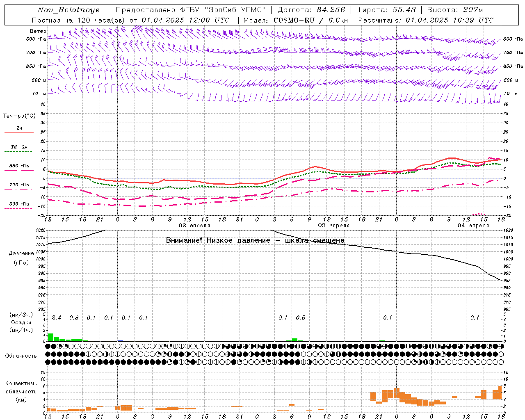This screenshot has height=420, width=525.
Task: Click the '500 м' wind level label on left
Action: point(39,80)
